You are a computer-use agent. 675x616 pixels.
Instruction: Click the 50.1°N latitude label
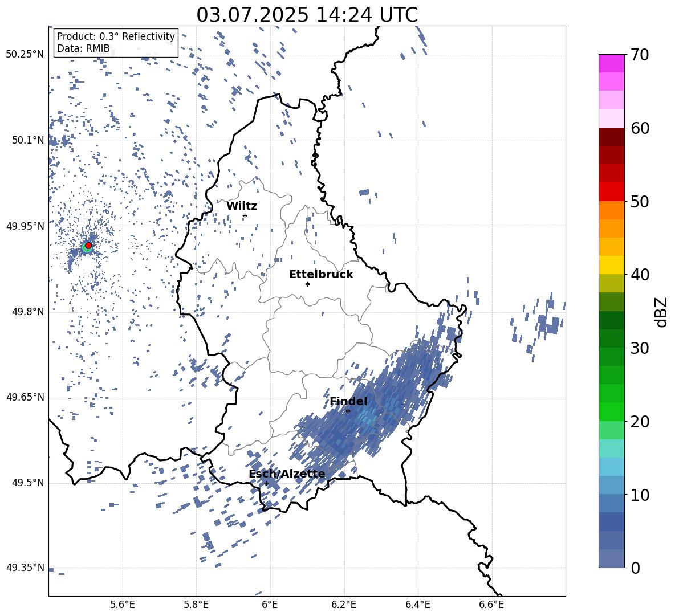click(x=27, y=140)
